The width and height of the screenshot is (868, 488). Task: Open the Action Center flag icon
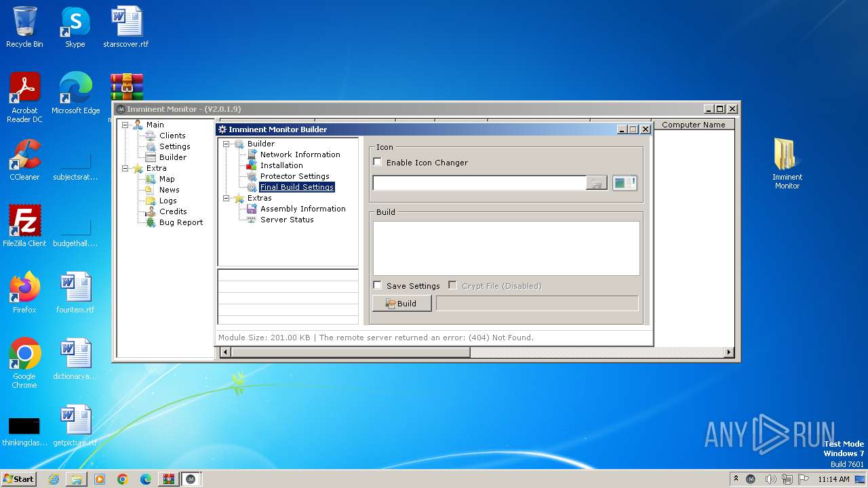[804, 479]
